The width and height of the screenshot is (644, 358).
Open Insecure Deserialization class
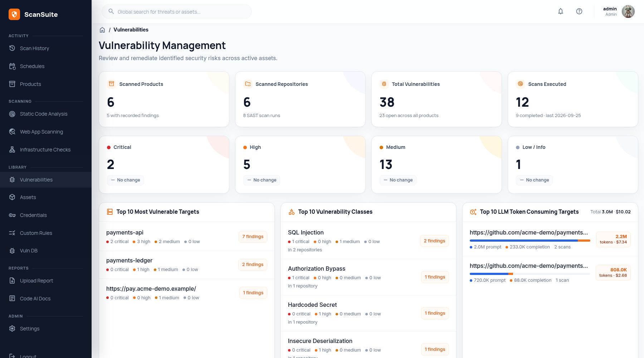[320, 341]
